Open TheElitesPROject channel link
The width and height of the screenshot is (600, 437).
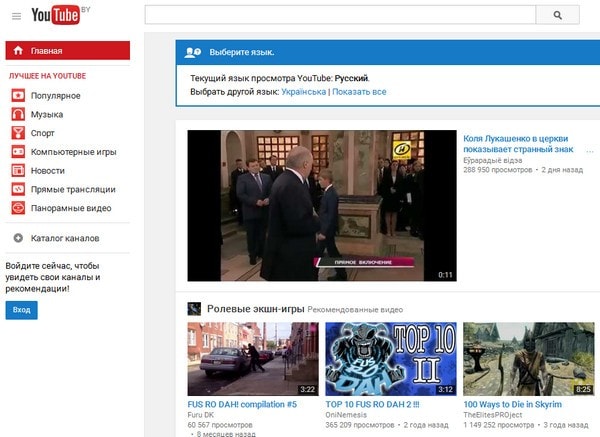click(x=492, y=415)
